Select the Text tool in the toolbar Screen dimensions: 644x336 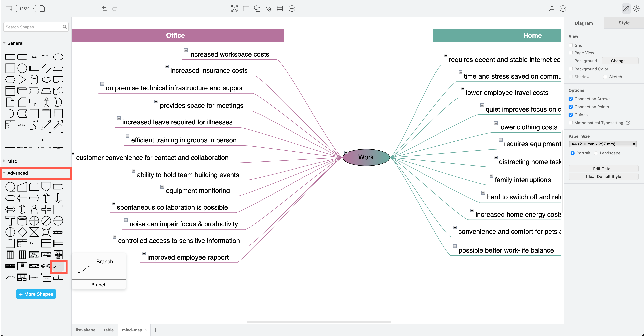pos(235,8)
